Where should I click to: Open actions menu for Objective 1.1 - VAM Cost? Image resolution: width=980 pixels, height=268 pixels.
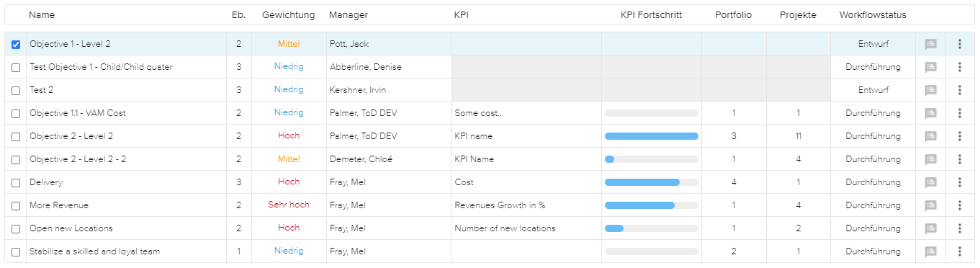click(959, 113)
